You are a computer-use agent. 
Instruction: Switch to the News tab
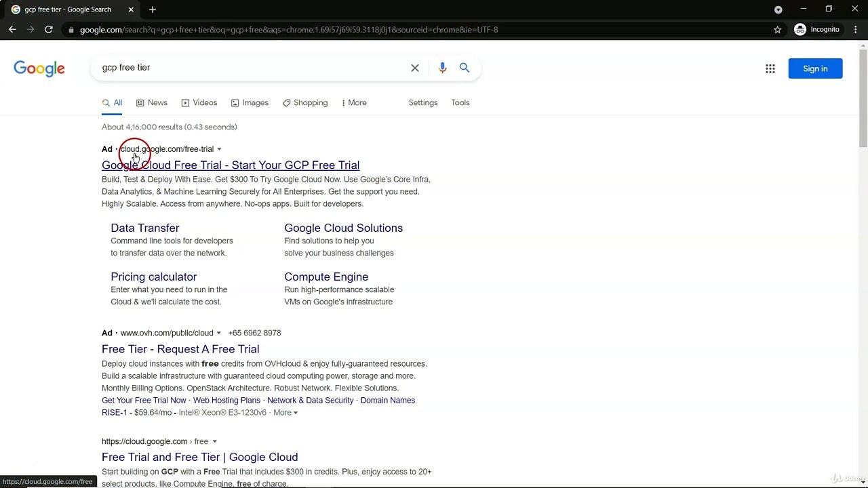coord(152,103)
